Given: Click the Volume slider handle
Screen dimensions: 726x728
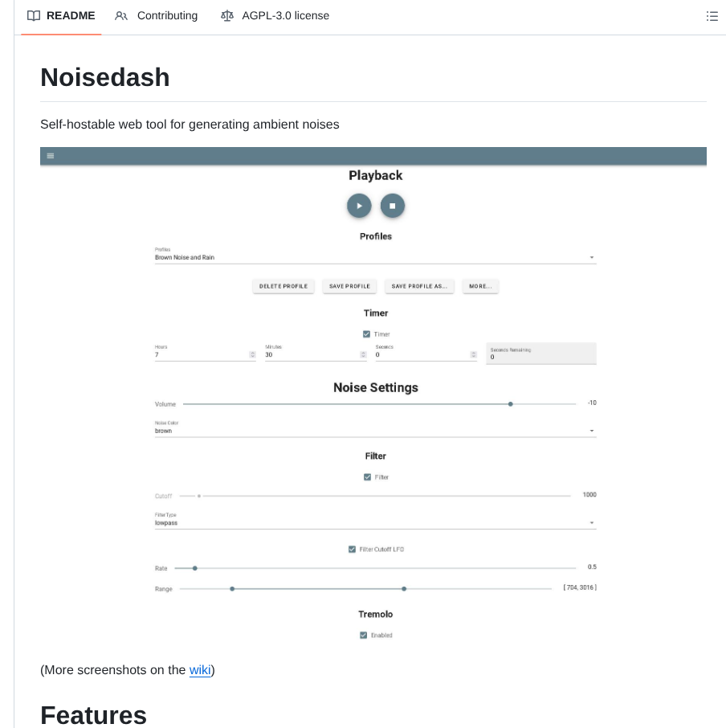Looking at the screenshot, I should (510, 403).
